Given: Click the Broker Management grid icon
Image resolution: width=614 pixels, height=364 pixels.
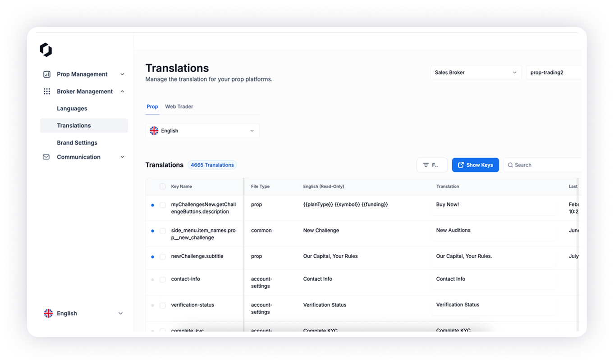Looking at the screenshot, I should point(46,91).
